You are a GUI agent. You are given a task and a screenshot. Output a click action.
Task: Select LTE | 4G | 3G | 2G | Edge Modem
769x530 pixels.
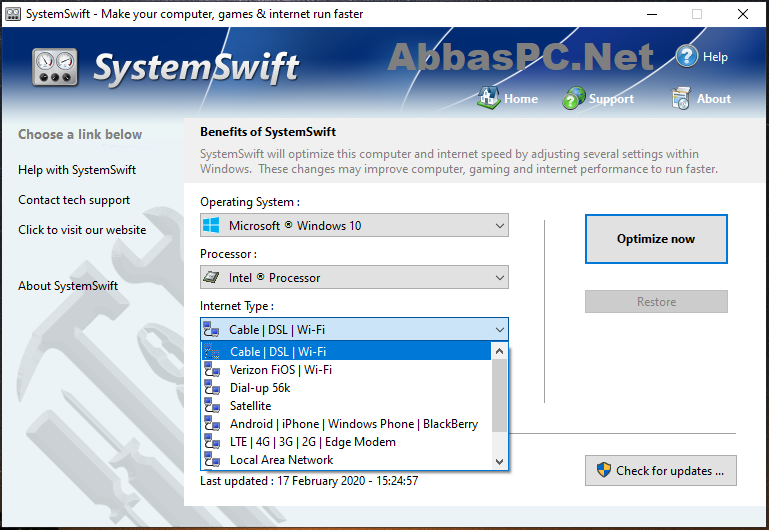(x=346, y=442)
